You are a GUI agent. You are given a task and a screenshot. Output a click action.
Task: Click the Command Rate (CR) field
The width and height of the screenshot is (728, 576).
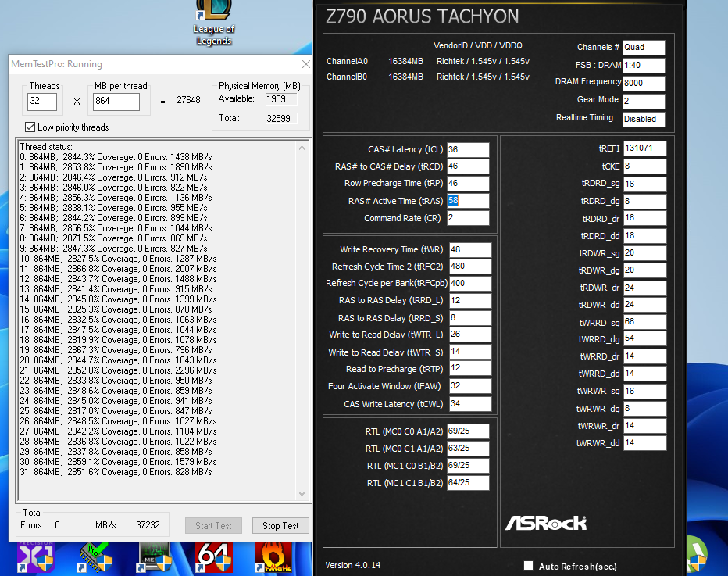pyautogui.click(x=468, y=218)
